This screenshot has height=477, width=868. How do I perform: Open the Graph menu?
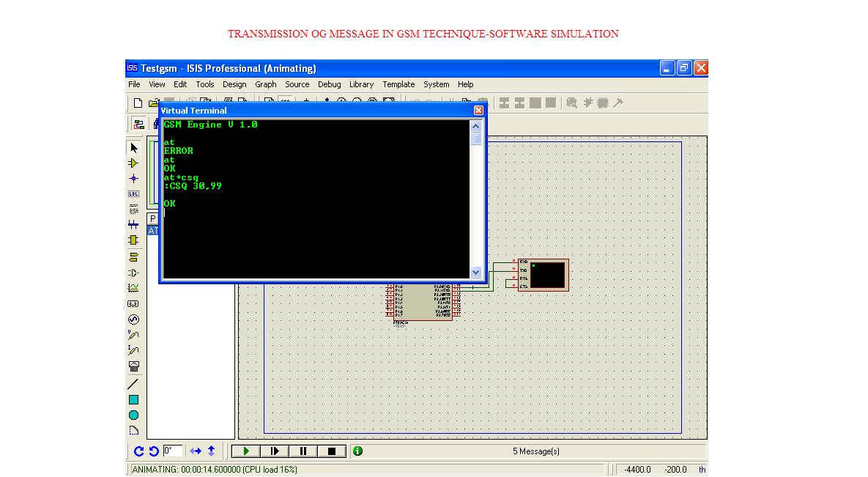point(266,84)
